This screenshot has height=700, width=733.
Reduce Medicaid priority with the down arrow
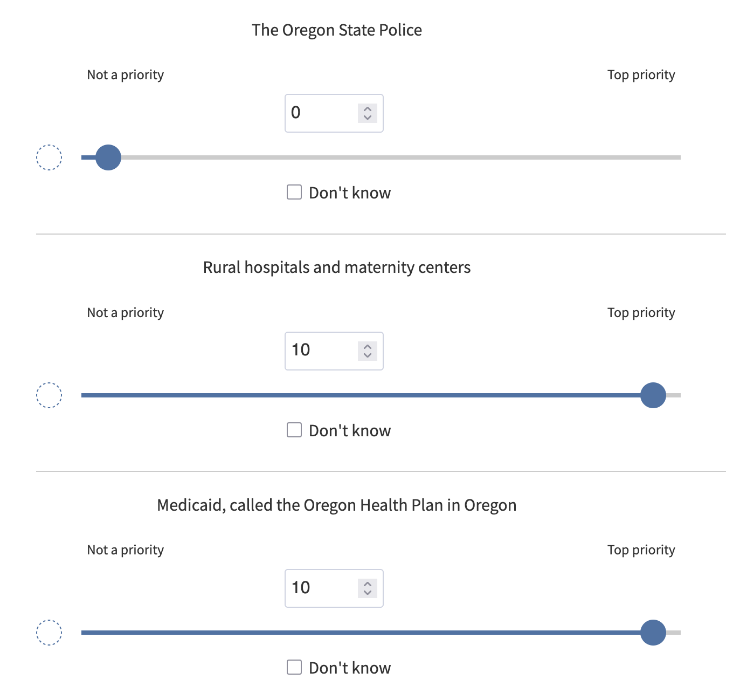(x=368, y=592)
